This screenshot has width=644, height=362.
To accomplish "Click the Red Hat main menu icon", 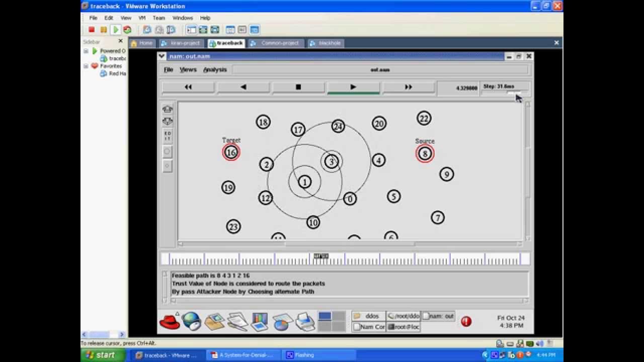I will pos(170,321).
